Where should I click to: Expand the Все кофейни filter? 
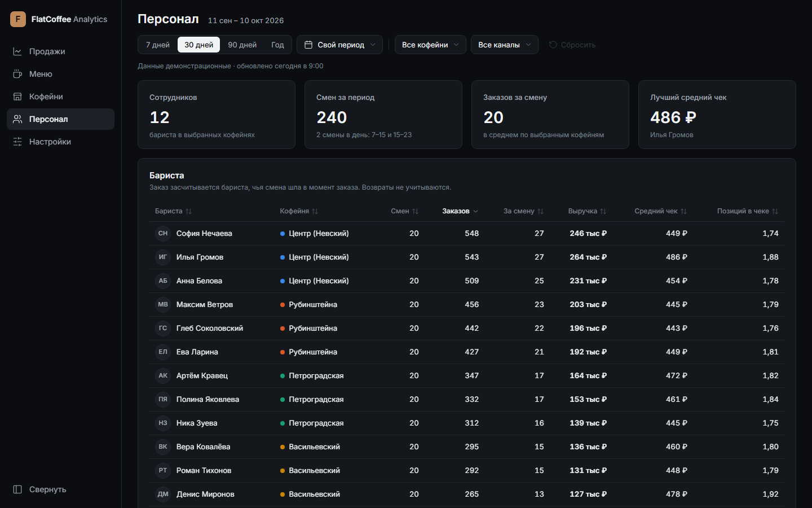click(x=430, y=45)
